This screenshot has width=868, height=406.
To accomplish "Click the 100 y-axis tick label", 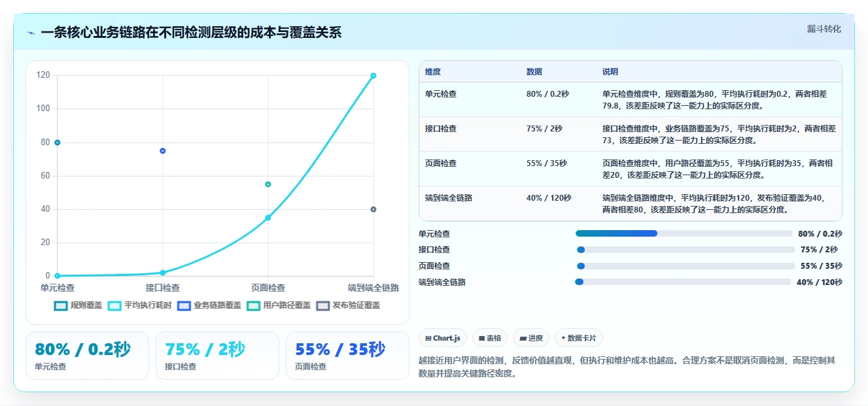I will click(43, 109).
